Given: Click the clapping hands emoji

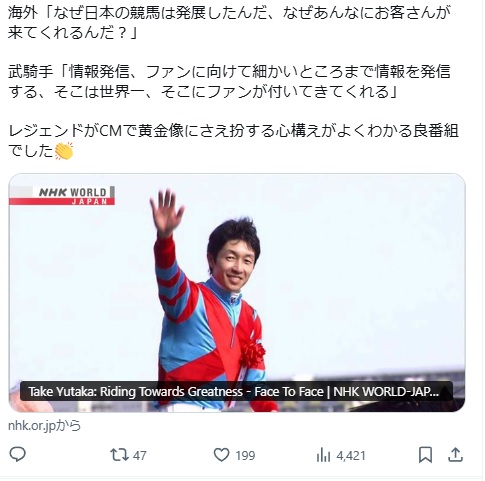Looking at the screenshot, I should coord(64,151).
